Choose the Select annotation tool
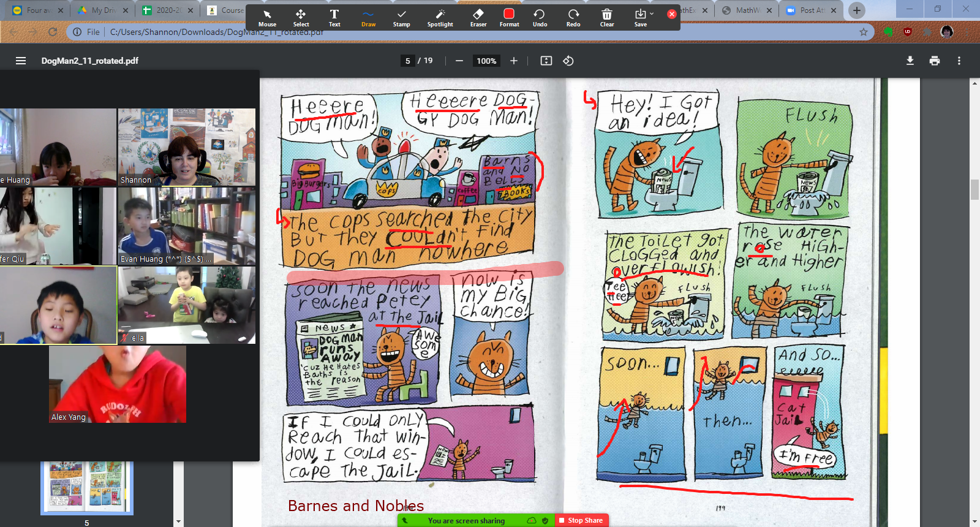Screen dimensions: 980x527 click(x=301, y=18)
